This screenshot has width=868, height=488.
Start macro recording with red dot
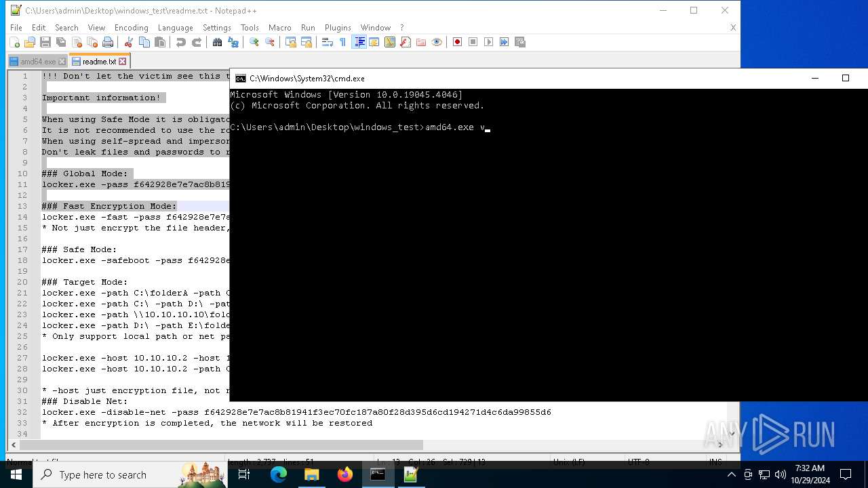457,42
